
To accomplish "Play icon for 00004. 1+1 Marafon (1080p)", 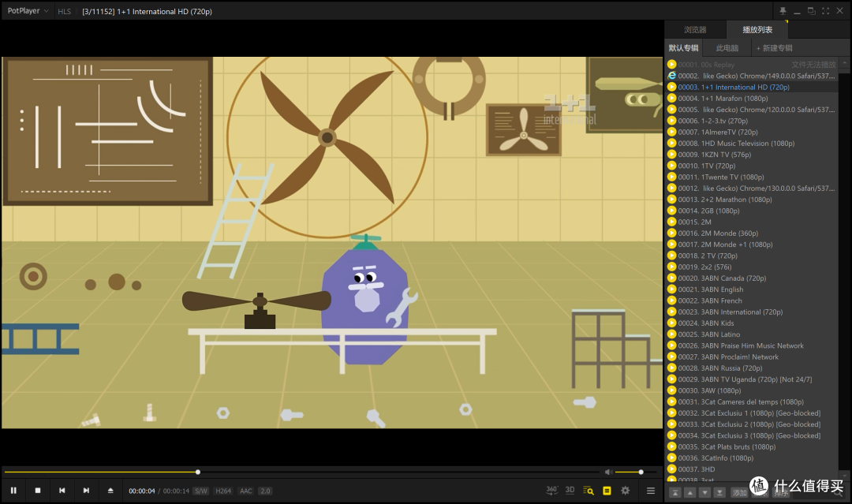I will [672, 99].
